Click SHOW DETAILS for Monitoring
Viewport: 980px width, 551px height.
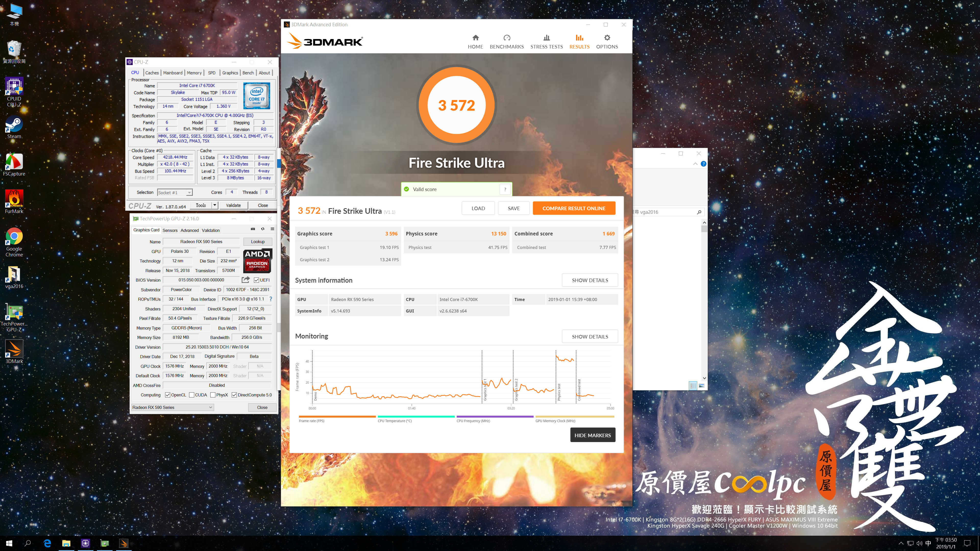[x=590, y=336]
